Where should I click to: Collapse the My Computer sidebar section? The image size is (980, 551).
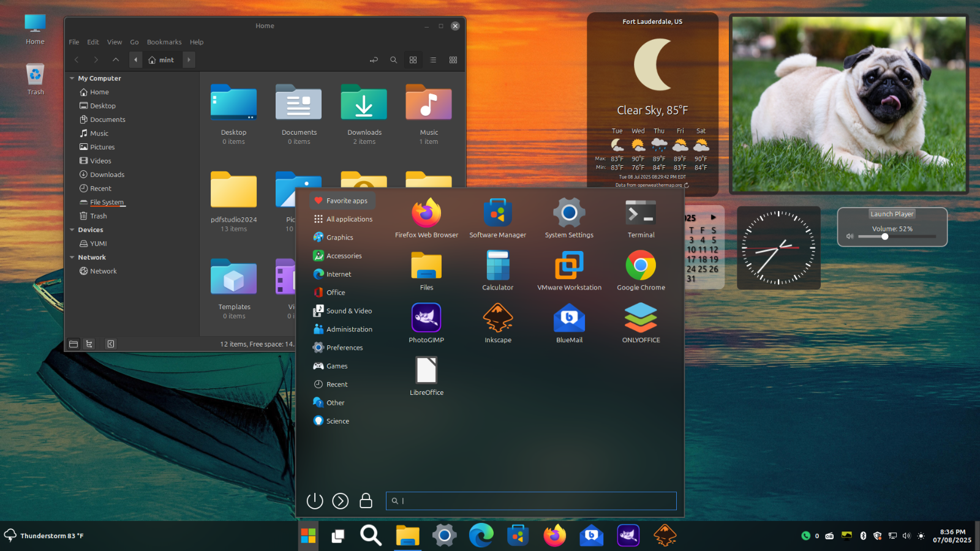tap(72, 78)
